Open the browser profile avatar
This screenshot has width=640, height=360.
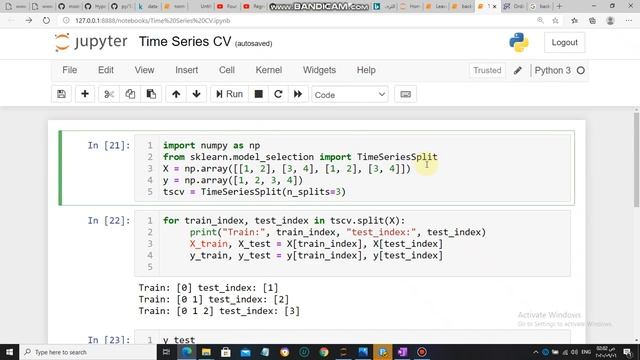(610, 20)
